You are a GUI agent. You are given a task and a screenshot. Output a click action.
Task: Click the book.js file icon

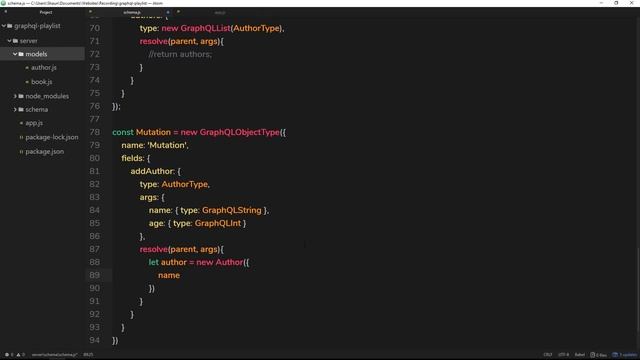[x=27, y=82]
